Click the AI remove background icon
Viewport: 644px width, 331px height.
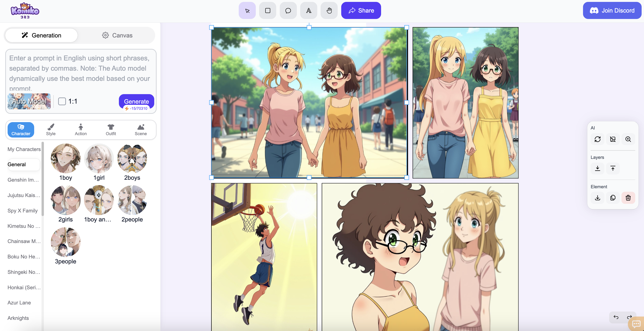click(x=613, y=139)
